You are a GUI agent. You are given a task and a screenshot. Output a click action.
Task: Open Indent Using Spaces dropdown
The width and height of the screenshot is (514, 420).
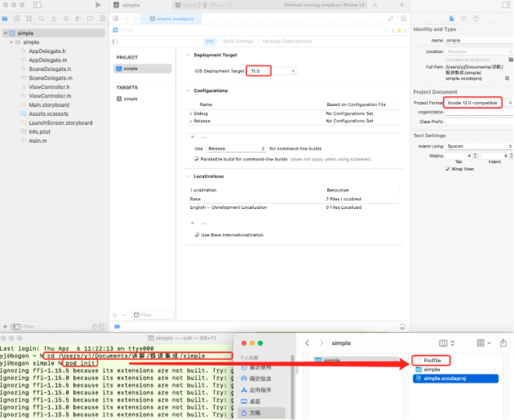[x=479, y=146]
